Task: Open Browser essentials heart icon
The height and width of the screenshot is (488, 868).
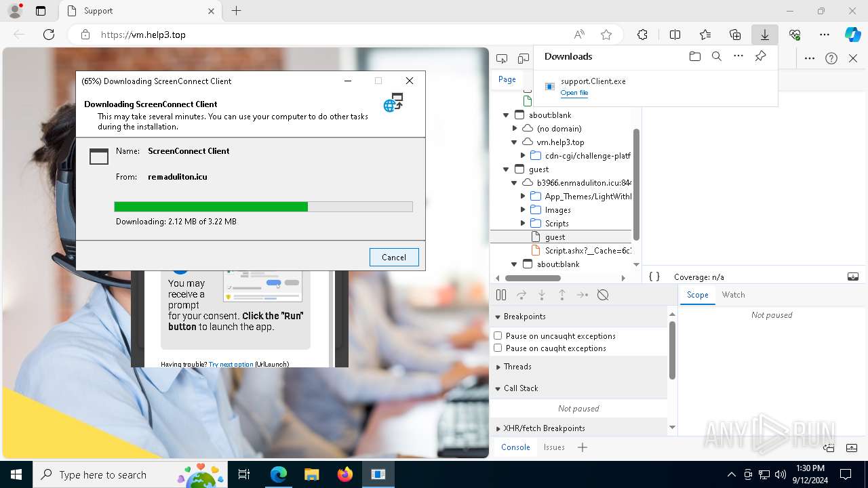Action: coord(795,35)
